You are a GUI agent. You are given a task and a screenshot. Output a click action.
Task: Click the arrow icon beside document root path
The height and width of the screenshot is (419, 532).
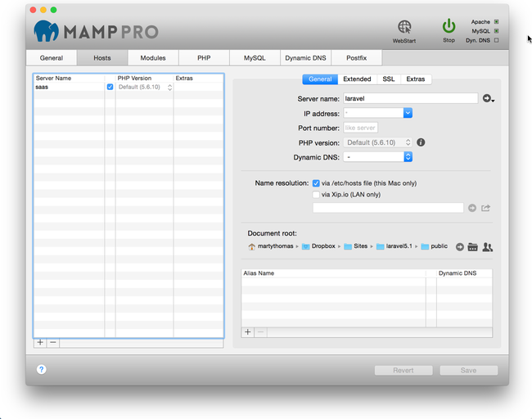point(460,246)
